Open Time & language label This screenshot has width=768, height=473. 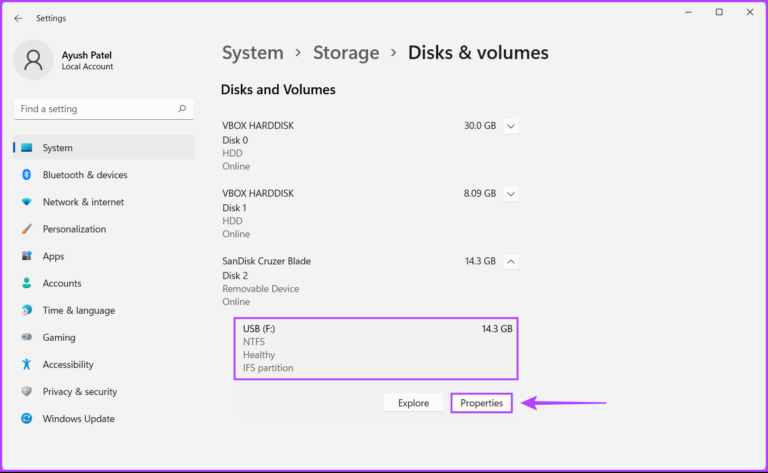78,310
